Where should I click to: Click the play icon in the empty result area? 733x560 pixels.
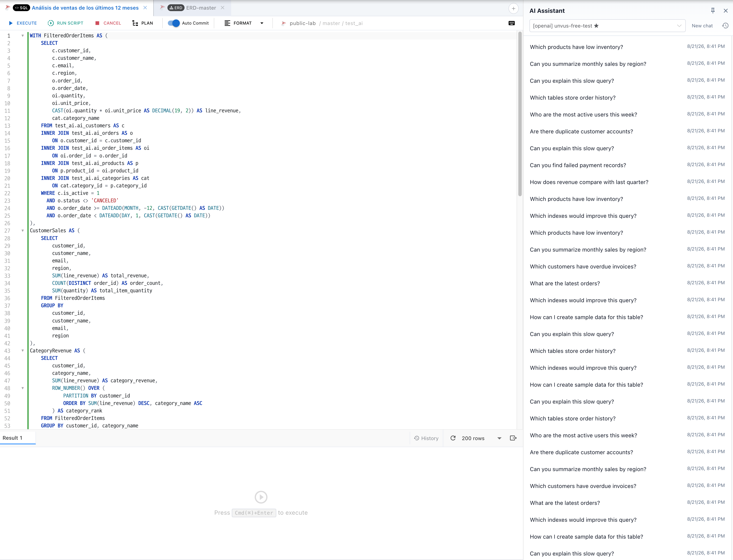click(261, 497)
